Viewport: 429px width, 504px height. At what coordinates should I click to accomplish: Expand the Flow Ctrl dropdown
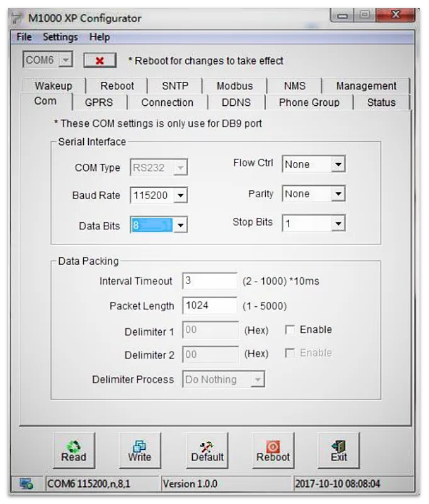coord(338,165)
